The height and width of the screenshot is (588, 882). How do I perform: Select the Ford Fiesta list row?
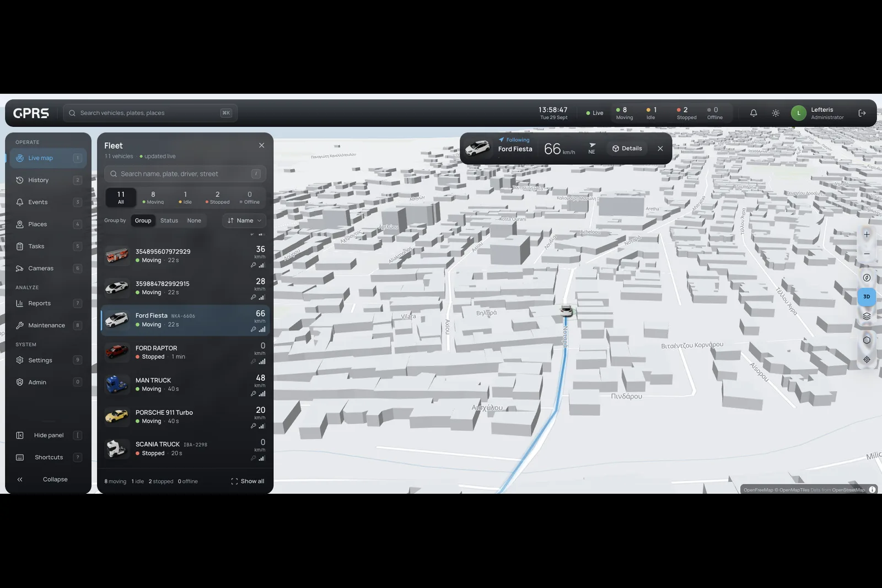(x=185, y=320)
